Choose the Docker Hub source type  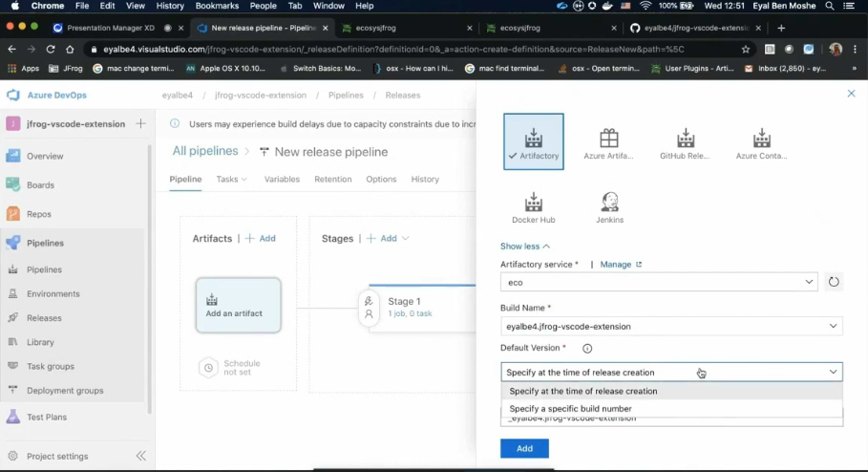[x=534, y=207]
